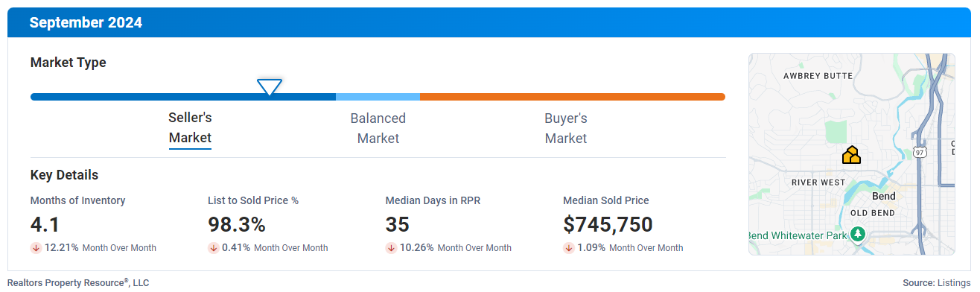Click the List to Sold Price 98.3% value

(237, 224)
